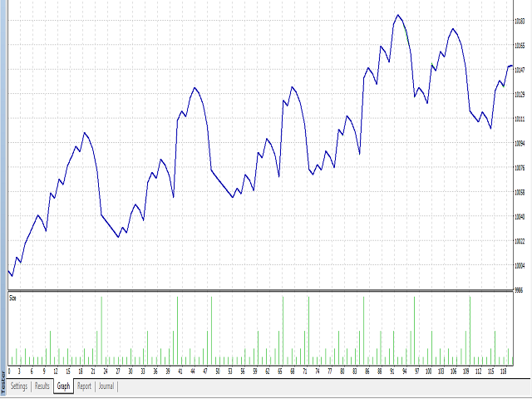Click the 10058 balance axis value
The width and height of the screenshot is (532, 399).
pos(520,192)
